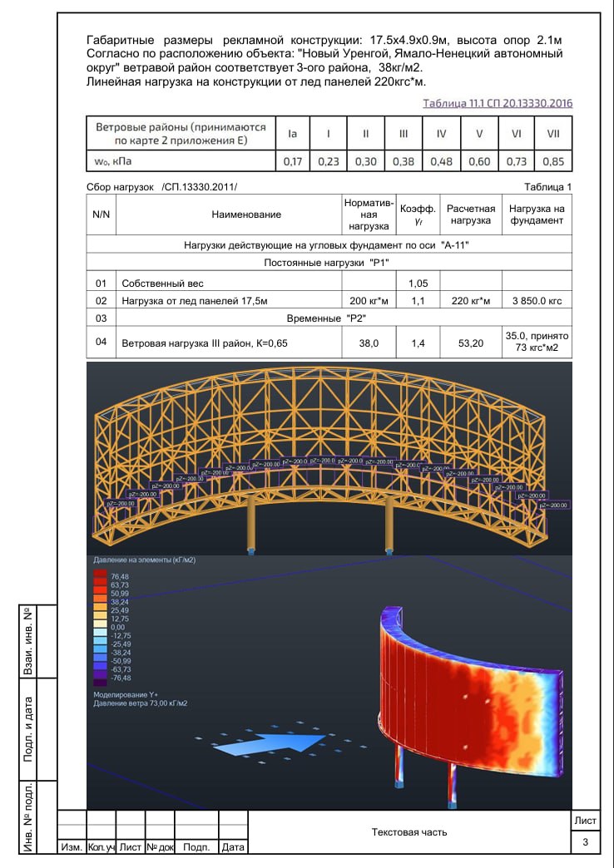Click the 'Таблица 1' caption
614x868 pixels.
coord(547,187)
